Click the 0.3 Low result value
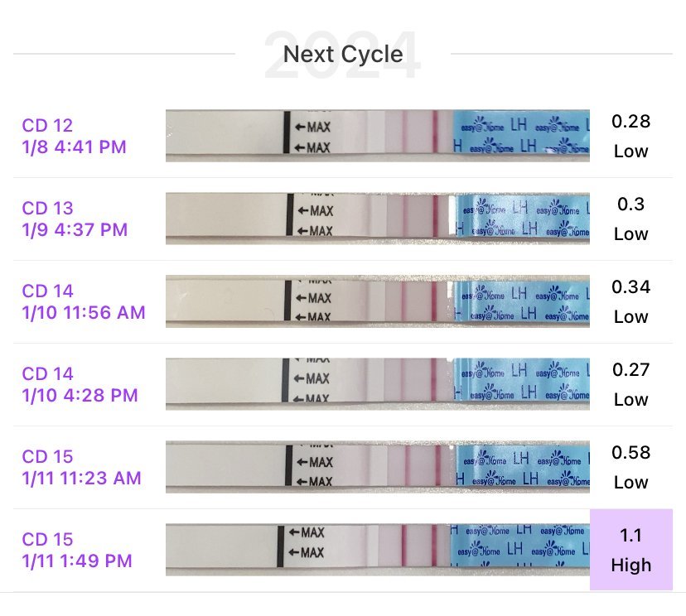Screen dimensions: 686x616 coord(630,219)
